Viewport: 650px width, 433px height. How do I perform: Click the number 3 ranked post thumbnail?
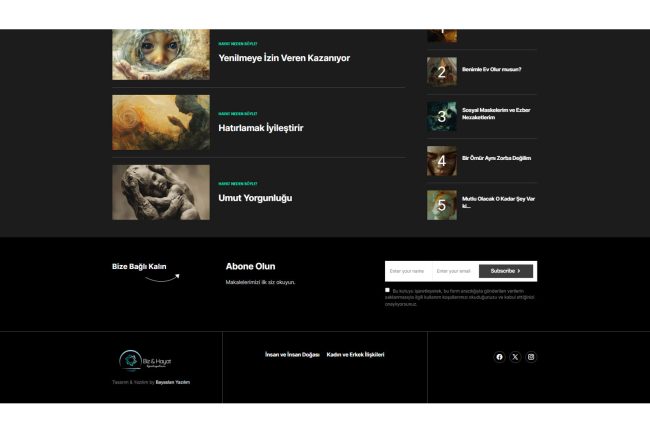(x=442, y=116)
